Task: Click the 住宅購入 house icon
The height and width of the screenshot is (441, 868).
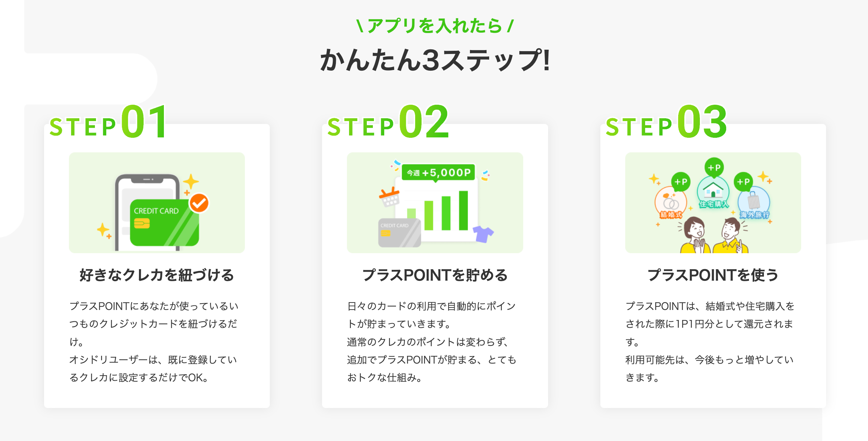Action: coord(713,192)
